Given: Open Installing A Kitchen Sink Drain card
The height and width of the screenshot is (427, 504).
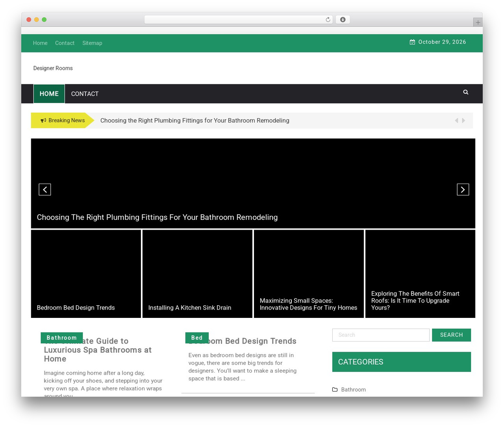Looking at the screenshot, I should click(197, 274).
